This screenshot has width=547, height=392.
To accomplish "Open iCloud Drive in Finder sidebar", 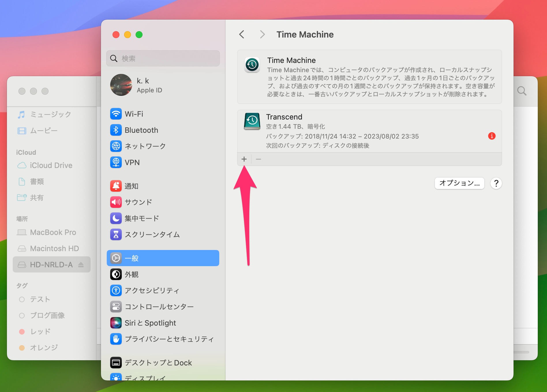I will (51, 165).
